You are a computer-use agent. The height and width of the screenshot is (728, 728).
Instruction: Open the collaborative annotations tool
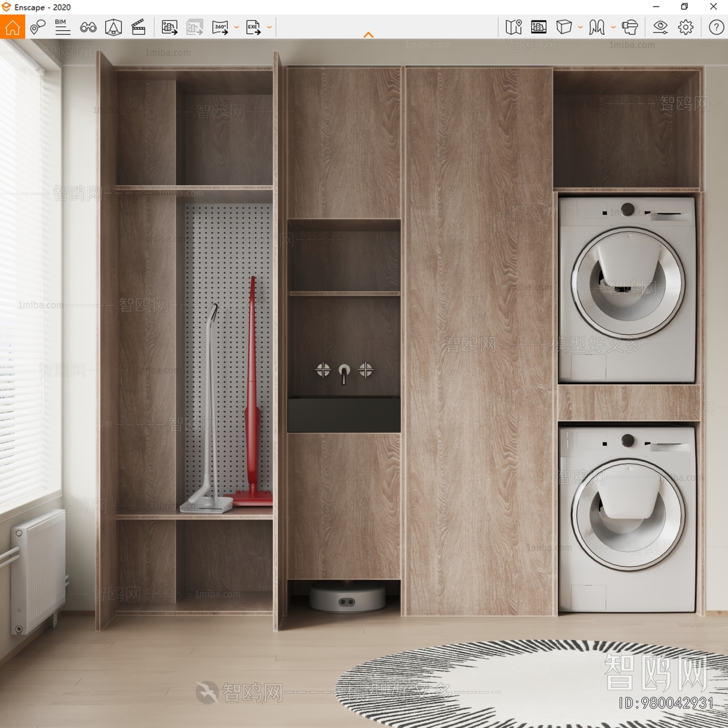38,27
